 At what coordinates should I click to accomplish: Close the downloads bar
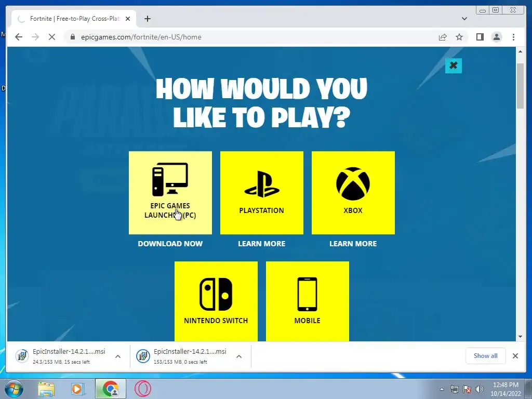coord(515,355)
